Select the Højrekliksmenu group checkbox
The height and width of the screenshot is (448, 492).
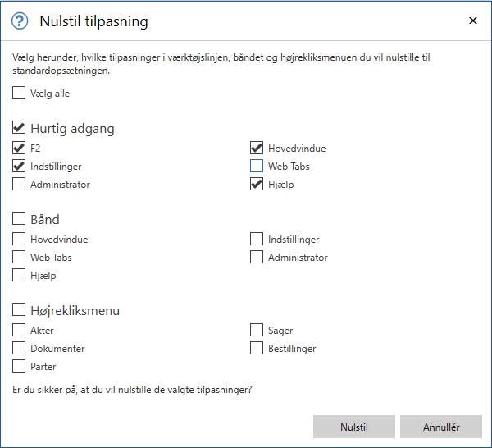click(x=19, y=311)
